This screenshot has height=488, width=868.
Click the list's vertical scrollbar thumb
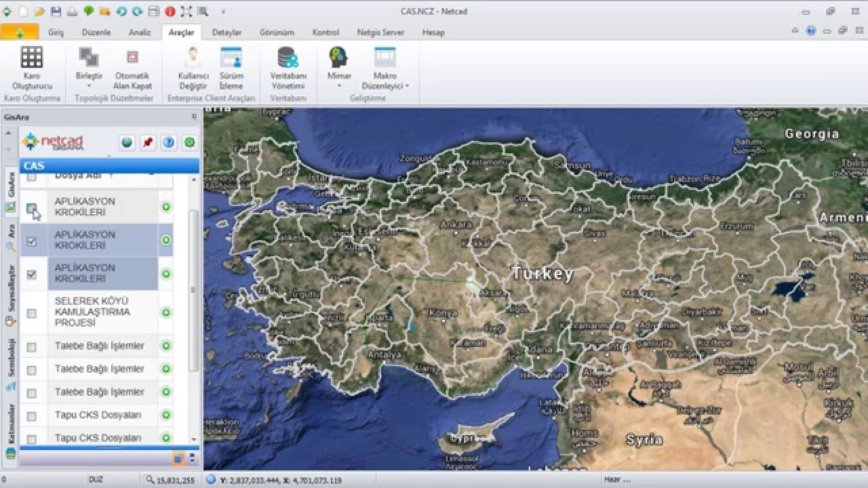(x=193, y=290)
